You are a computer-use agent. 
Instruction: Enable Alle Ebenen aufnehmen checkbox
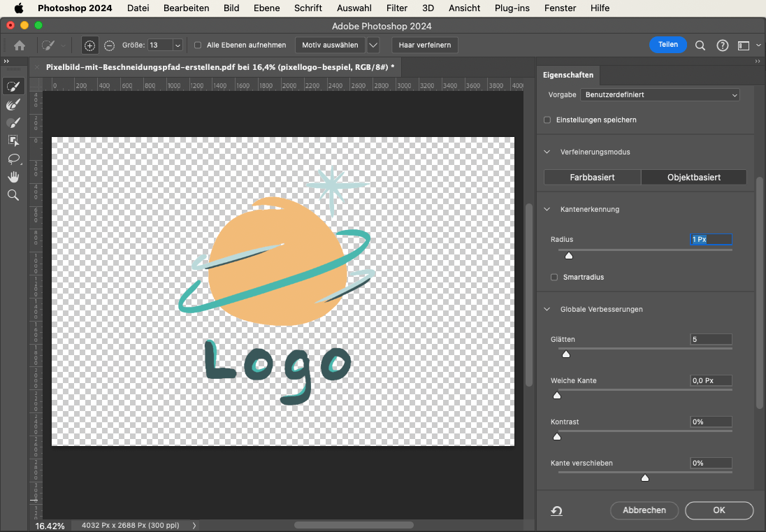(198, 45)
